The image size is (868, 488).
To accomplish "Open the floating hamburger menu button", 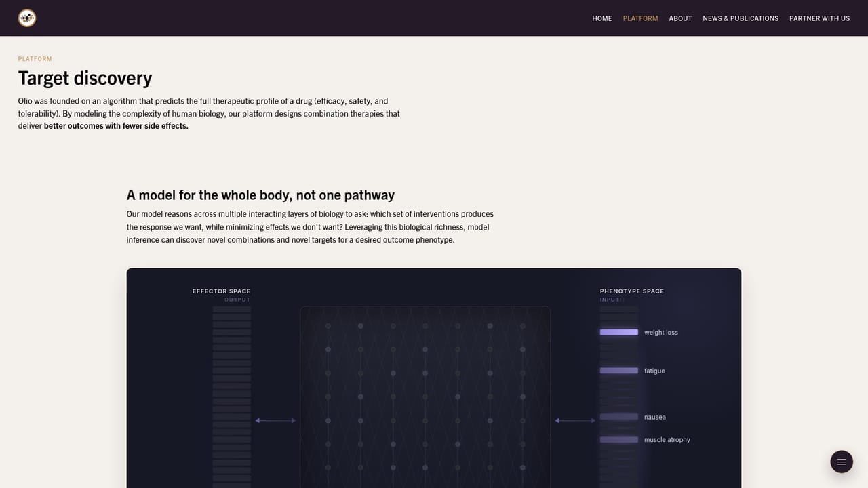I will coord(842,462).
